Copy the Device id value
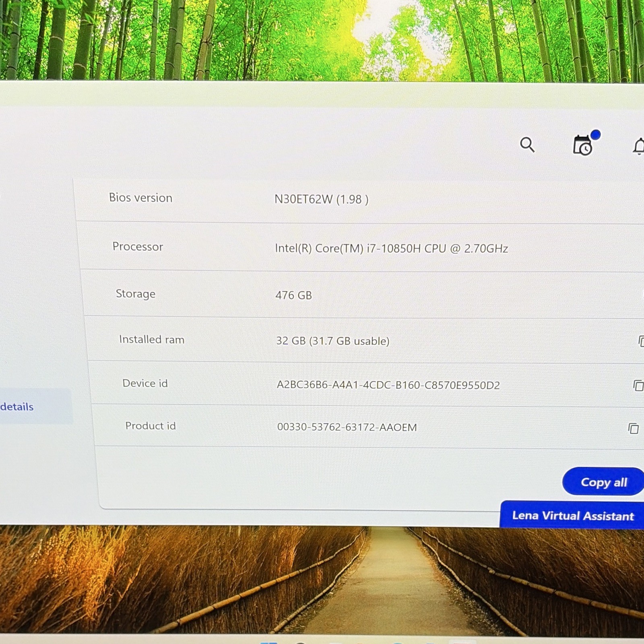Viewport: 644px width, 644px height. point(638,385)
